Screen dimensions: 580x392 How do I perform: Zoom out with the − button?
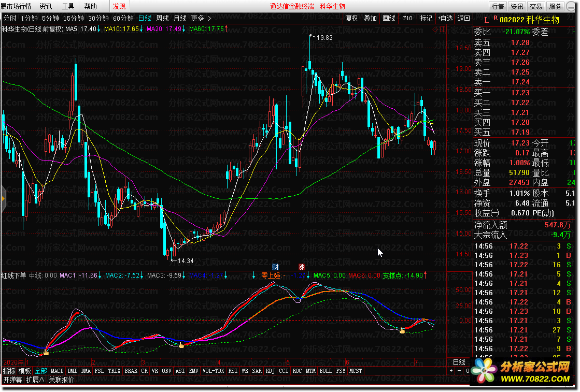[459, 371]
